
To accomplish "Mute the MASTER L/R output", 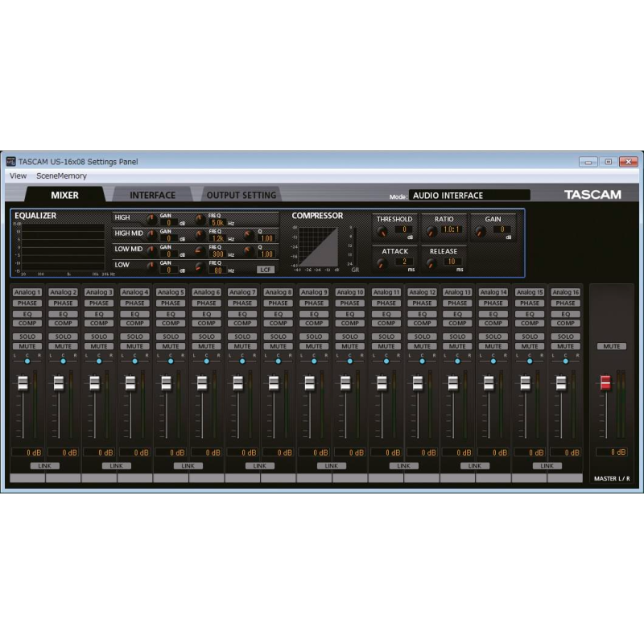I will point(612,346).
